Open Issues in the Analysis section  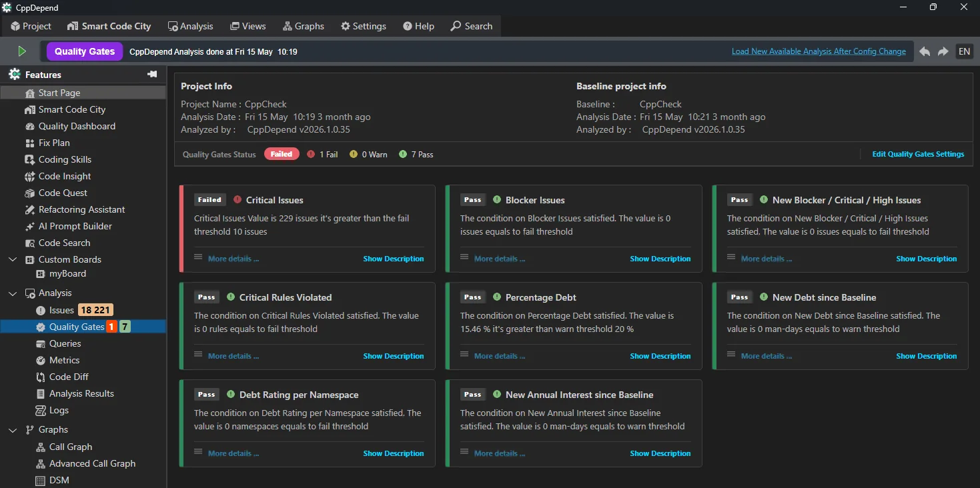click(61, 310)
